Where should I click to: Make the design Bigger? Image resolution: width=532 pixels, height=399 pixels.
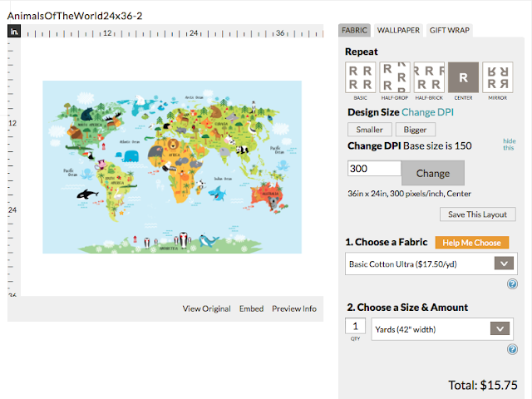tap(415, 130)
